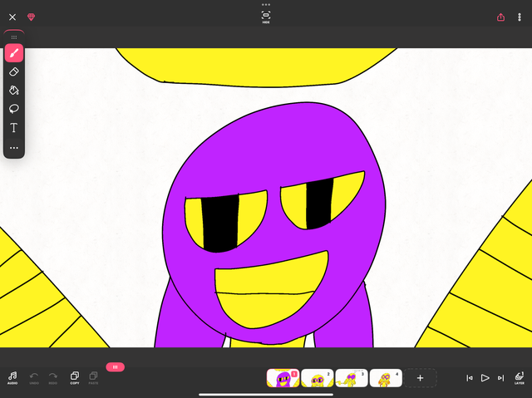Select the Eraser tool
Image resolution: width=532 pixels, height=398 pixels.
coord(14,72)
